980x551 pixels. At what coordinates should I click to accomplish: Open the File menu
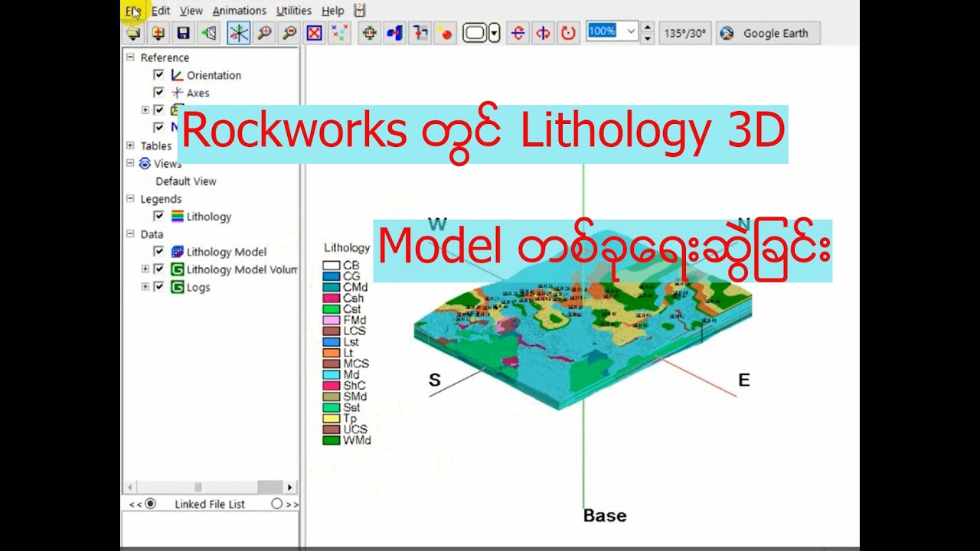tap(134, 11)
